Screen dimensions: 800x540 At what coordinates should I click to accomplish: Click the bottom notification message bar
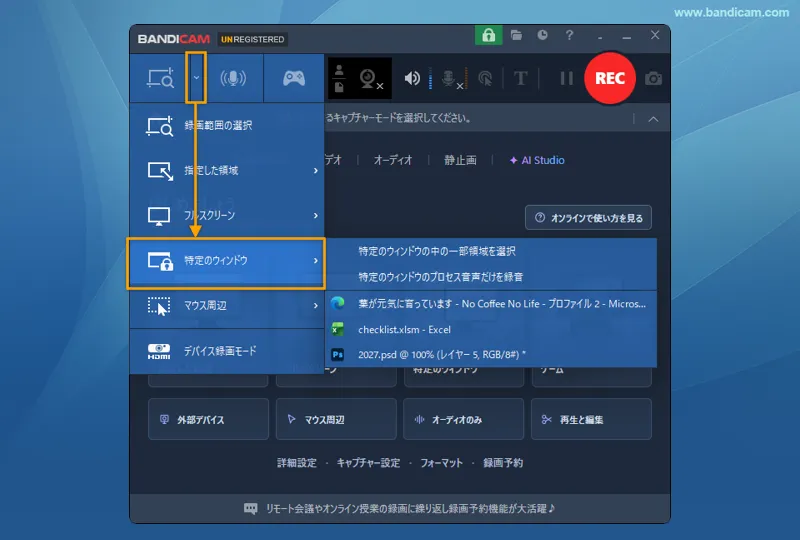click(x=399, y=508)
